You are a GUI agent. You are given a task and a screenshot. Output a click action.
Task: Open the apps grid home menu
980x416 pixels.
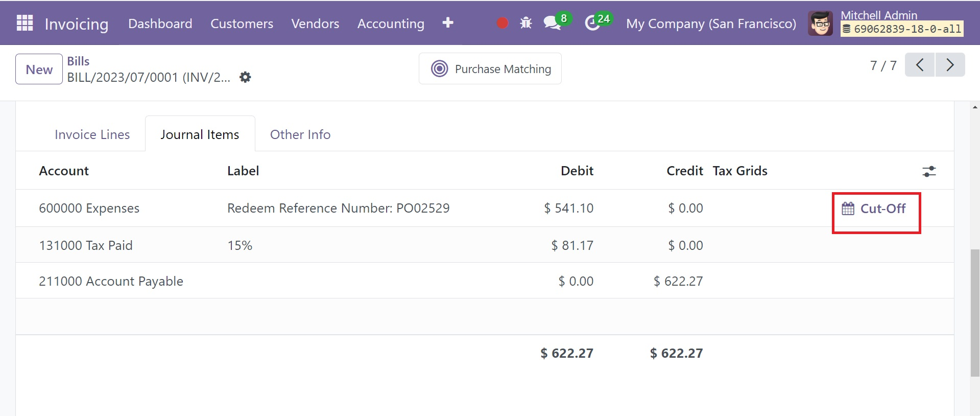tap(25, 23)
